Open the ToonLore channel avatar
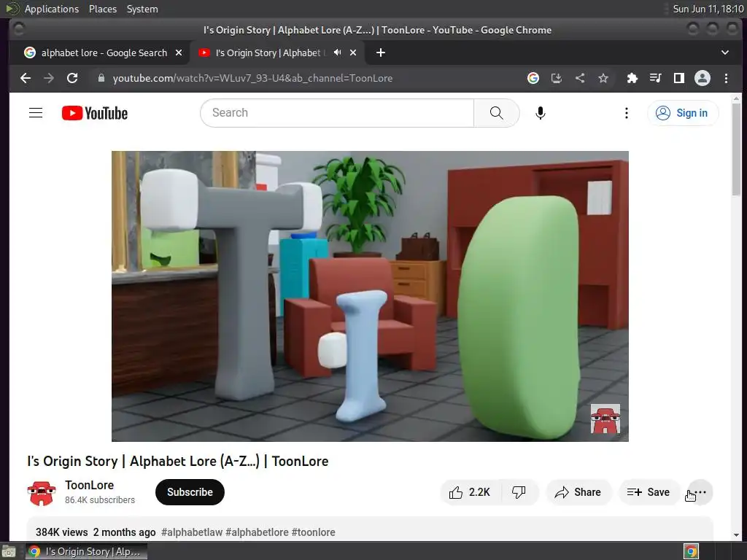Image resolution: width=747 pixels, height=560 pixels. pos(42,493)
